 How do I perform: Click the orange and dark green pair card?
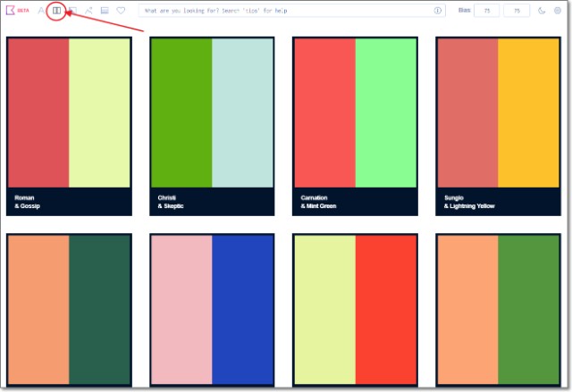click(x=69, y=310)
